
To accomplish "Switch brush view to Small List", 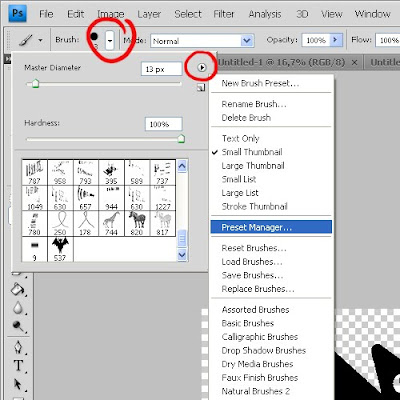I will click(x=271, y=179).
